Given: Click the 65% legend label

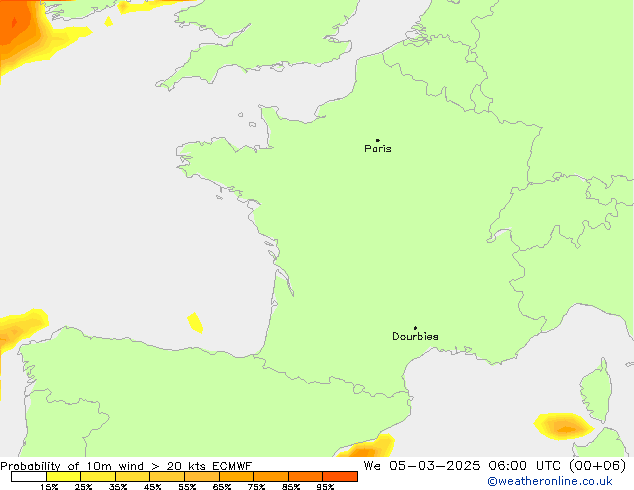Looking at the screenshot, I should pos(222,486).
